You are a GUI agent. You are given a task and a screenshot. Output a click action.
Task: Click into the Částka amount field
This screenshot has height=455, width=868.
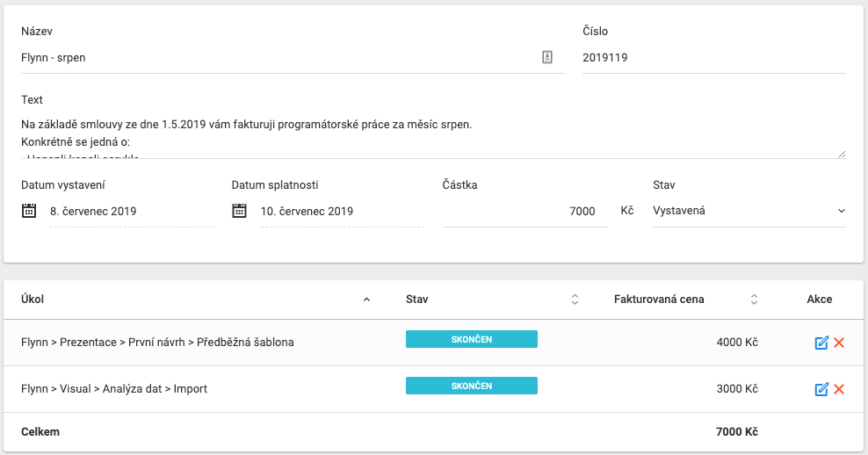pos(524,211)
